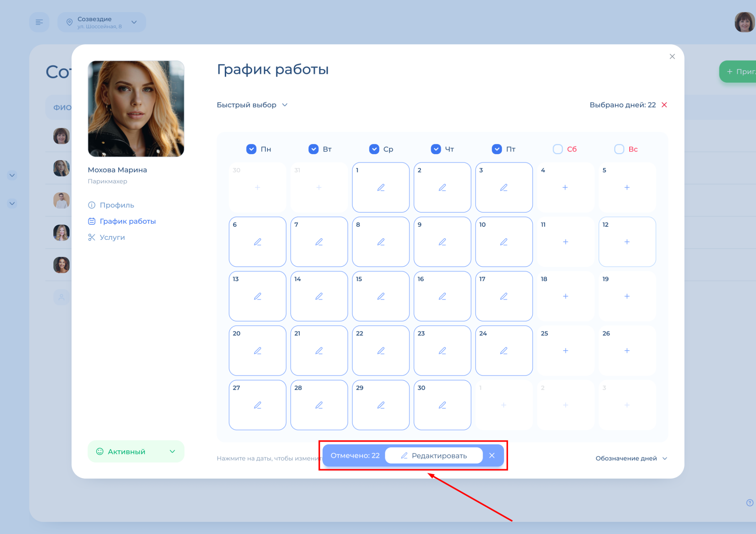Switch to График работы section
Screen dimensions: 756x534
pos(122,221)
